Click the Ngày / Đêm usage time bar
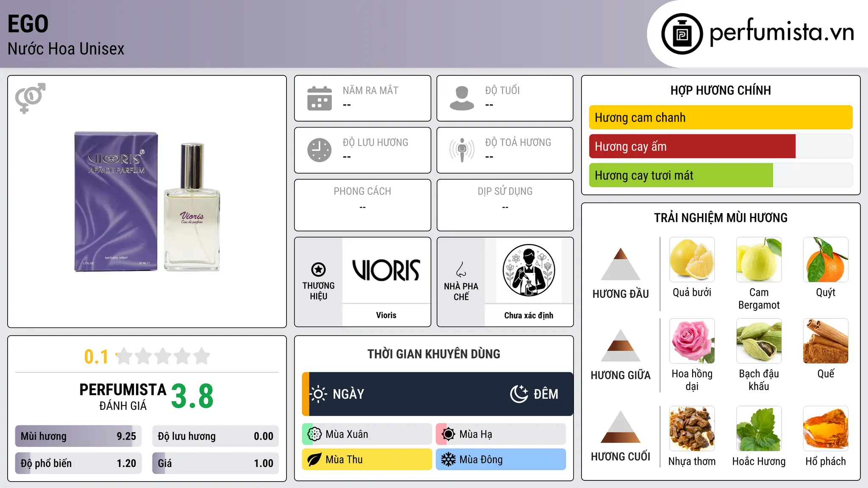Image resolution: width=868 pixels, height=488 pixels. click(437, 394)
